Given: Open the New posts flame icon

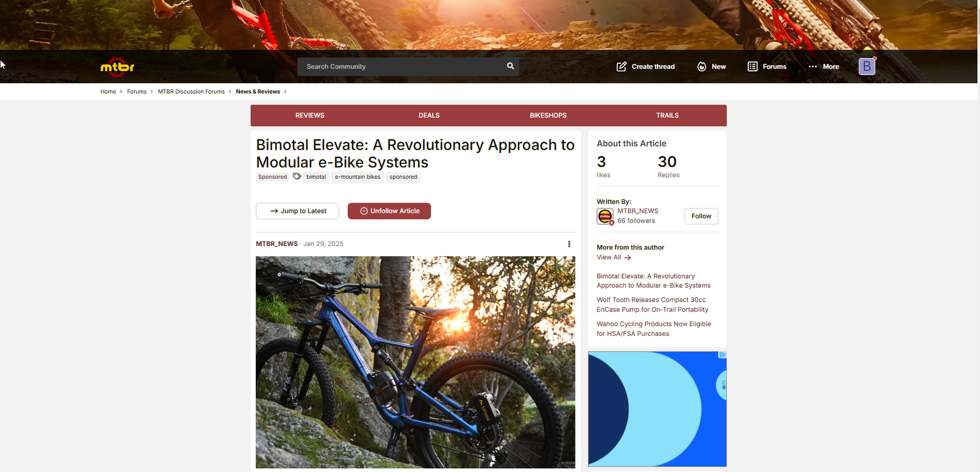Looking at the screenshot, I should pos(702,66).
